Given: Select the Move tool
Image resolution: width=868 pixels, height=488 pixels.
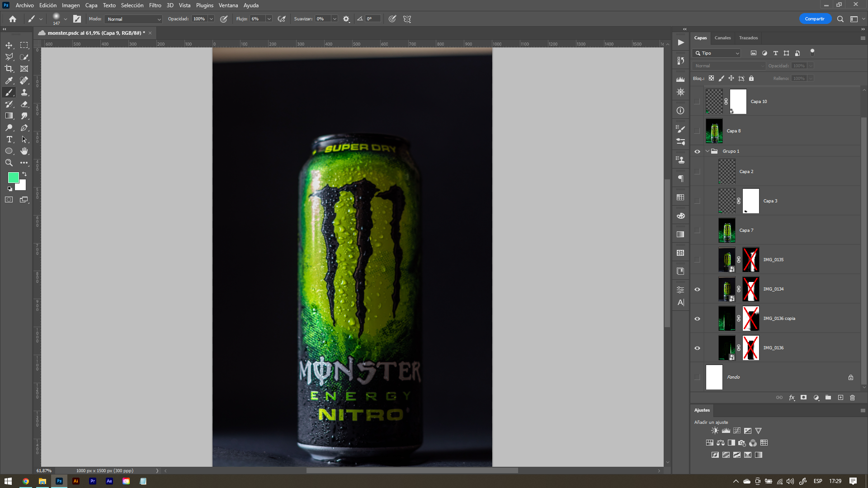Looking at the screenshot, I should [x=9, y=45].
